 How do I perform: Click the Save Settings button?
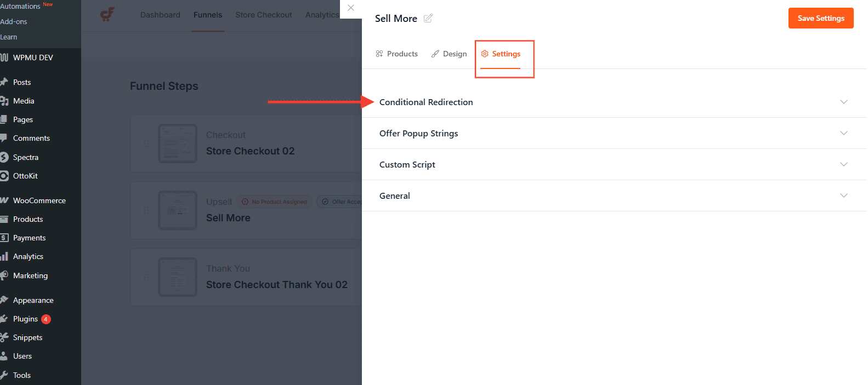[x=821, y=18]
